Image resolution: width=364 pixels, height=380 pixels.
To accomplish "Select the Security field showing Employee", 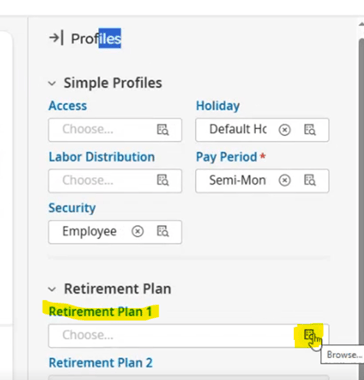I will 115,232.
